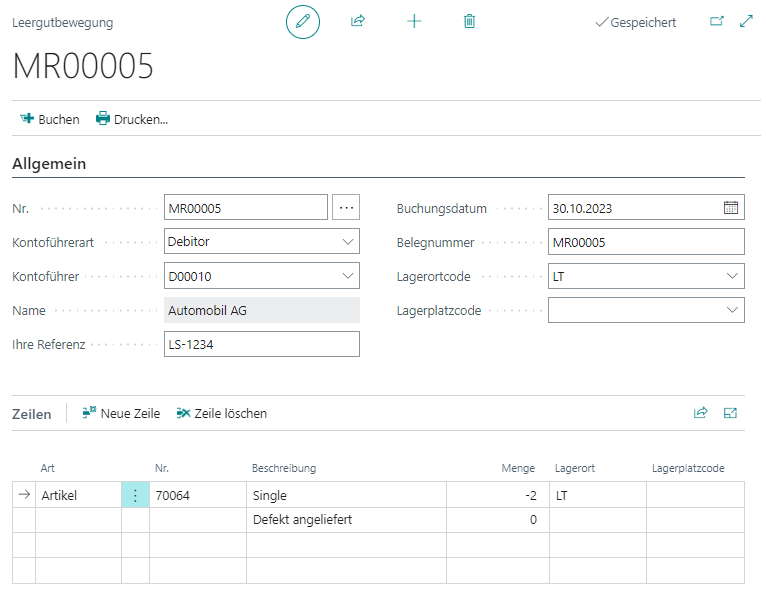Screen dimensions: 766x591
Task: Open calendar picker for Buchungsdatum
Action: coord(731,208)
